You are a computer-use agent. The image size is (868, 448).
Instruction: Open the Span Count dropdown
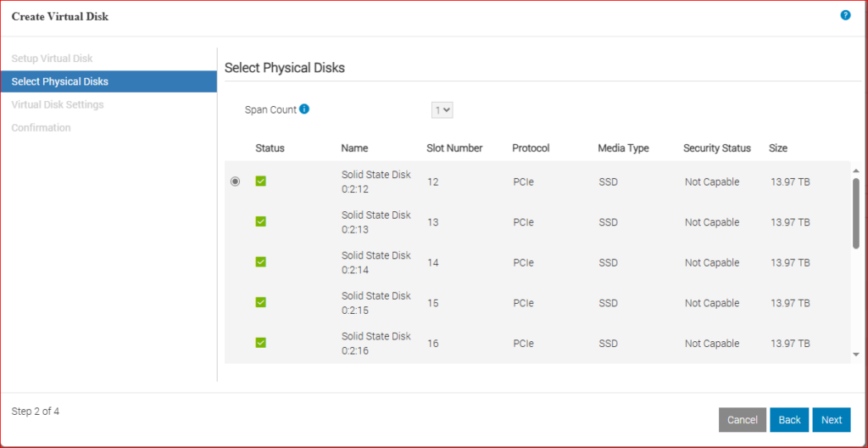pos(442,109)
